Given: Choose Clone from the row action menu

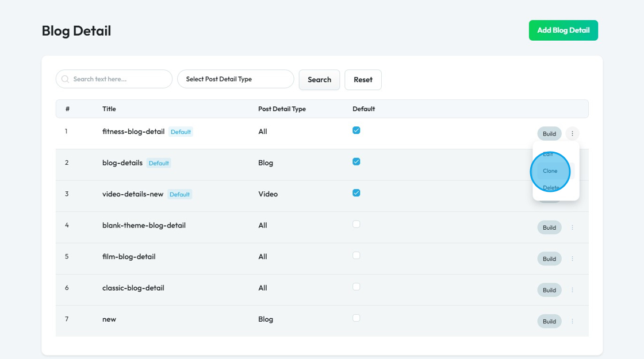Looking at the screenshot, I should pos(550,171).
